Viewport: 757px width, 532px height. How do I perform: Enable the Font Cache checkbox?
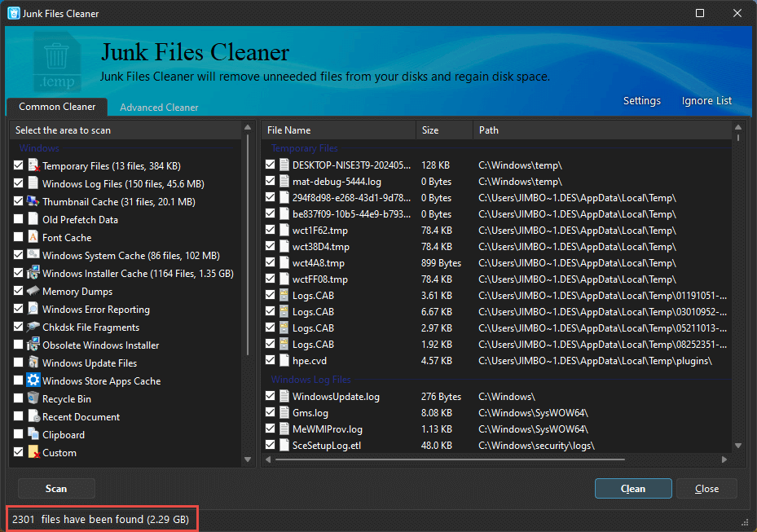[19, 236]
